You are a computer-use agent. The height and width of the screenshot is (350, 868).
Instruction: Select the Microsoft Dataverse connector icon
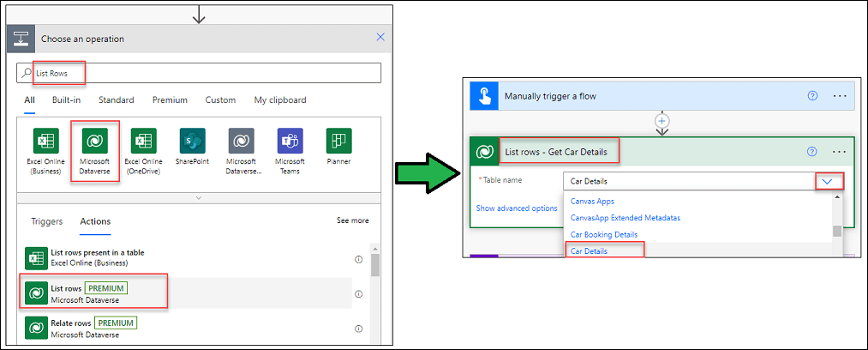click(94, 141)
